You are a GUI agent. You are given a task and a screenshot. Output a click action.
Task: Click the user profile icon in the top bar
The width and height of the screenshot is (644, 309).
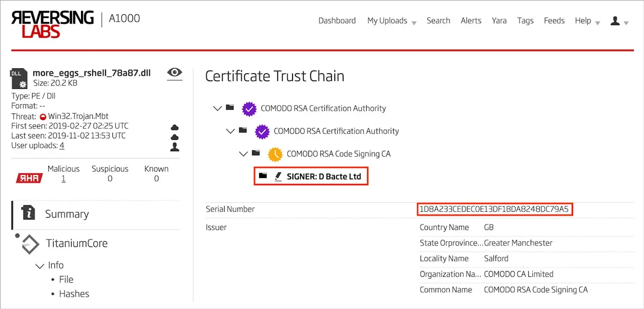point(615,21)
